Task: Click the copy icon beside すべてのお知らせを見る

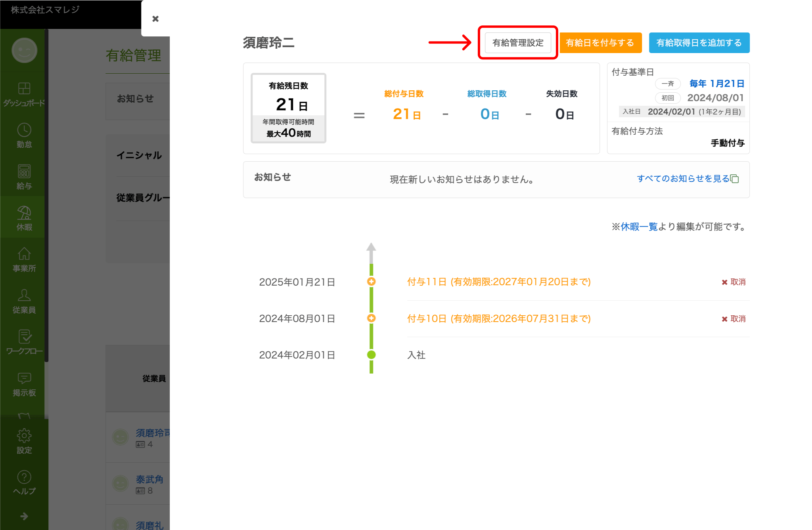Action: 735,179
